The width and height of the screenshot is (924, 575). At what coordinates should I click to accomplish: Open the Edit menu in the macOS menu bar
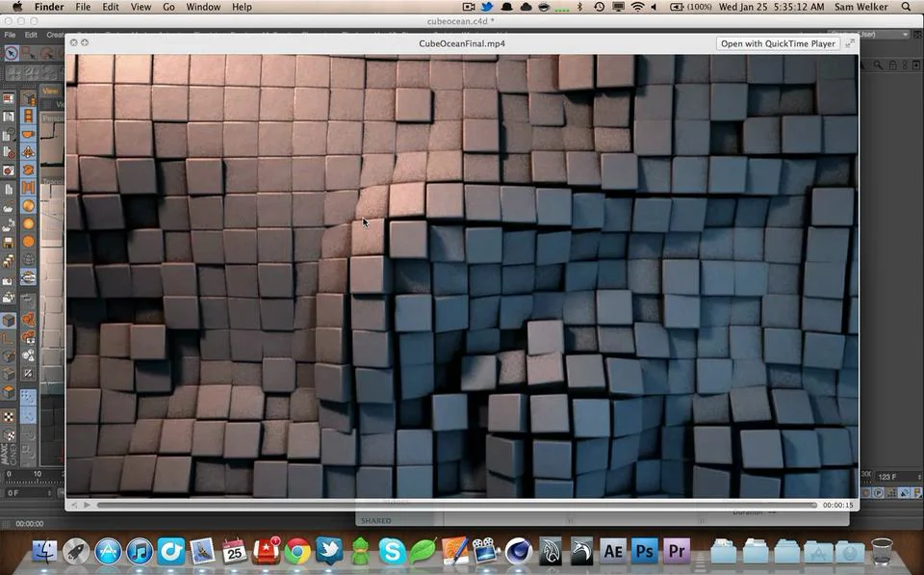[110, 7]
